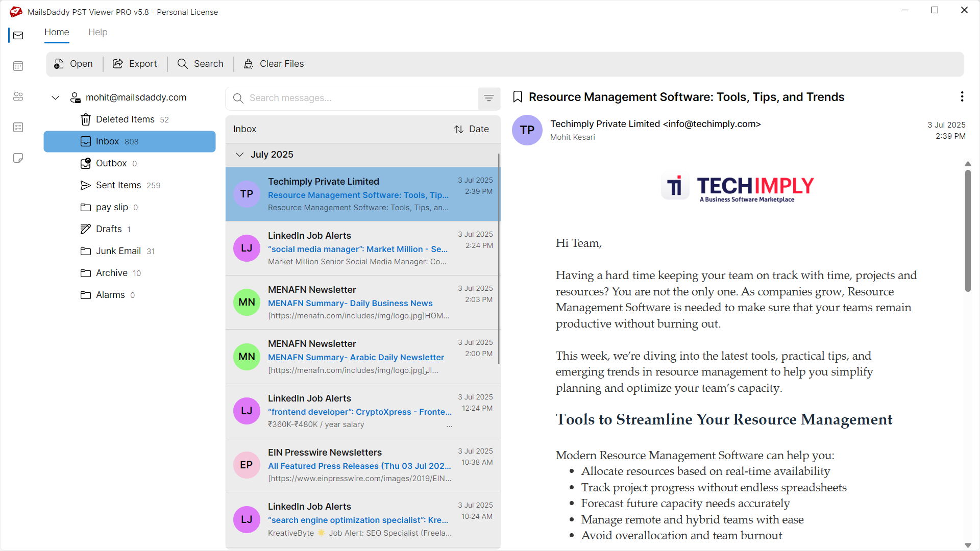Select the Drafts folder
Screen dimensions: 980x551
130,229
